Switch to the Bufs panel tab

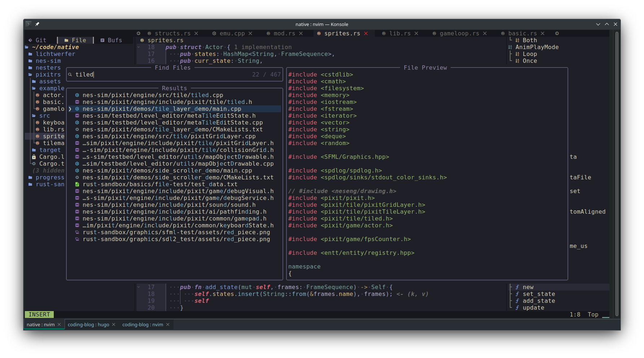coord(111,40)
